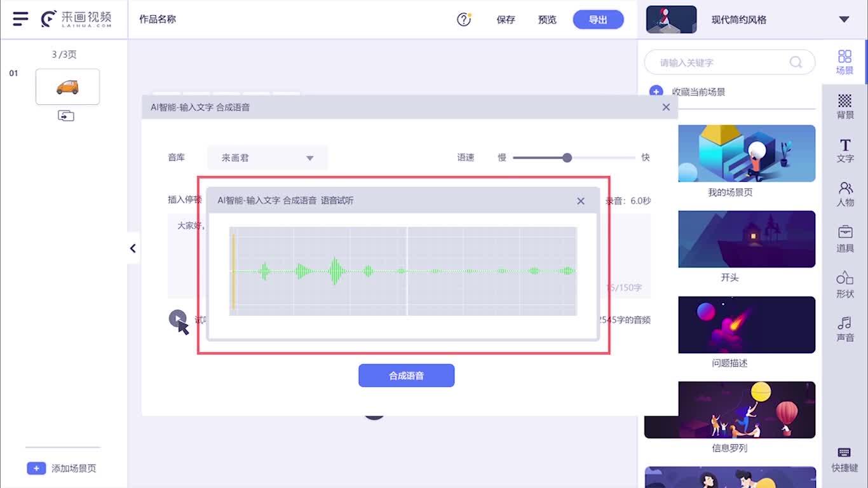
Task: Click the 3/3页 page counter
Action: tap(64, 55)
